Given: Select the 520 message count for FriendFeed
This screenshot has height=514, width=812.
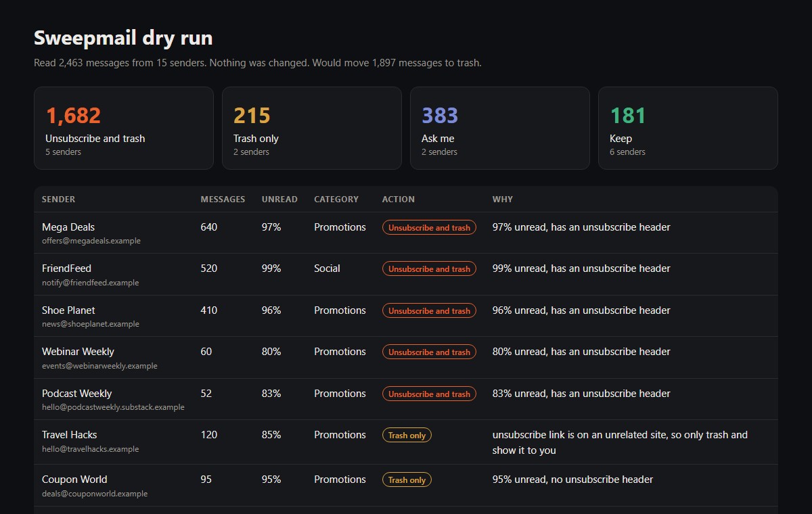Looking at the screenshot, I should point(209,268).
